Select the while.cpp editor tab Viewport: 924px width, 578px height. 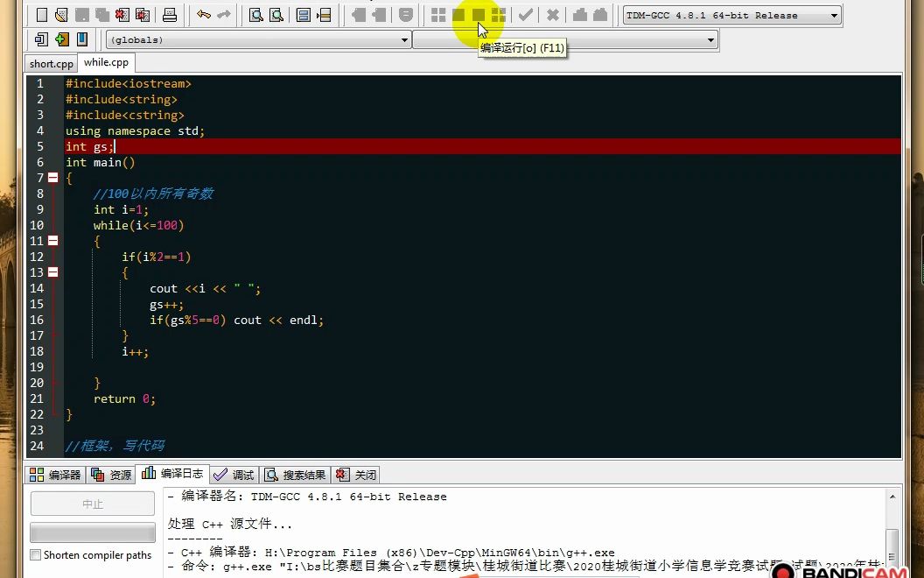(x=106, y=62)
